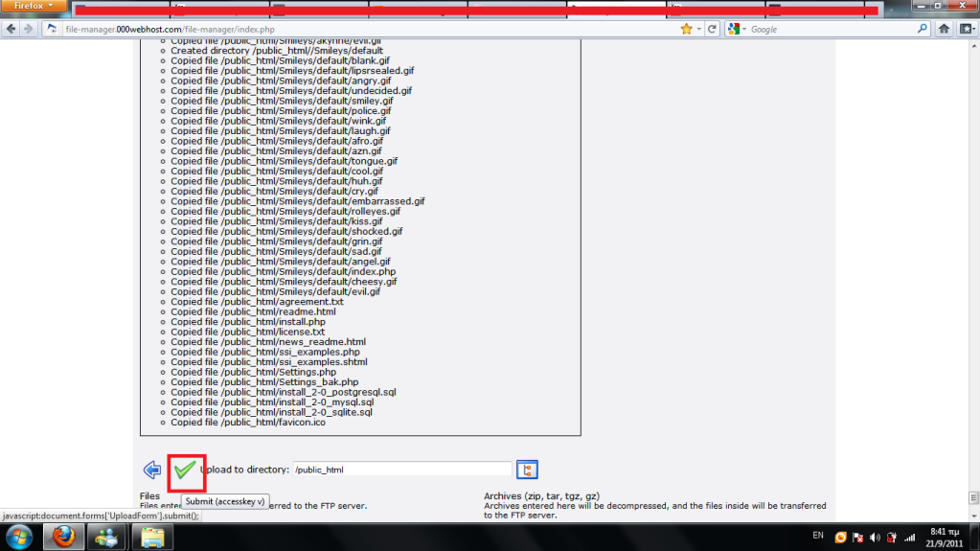Image resolution: width=980 pixels, height=551 pixels.
Task: Expand the search engine selector dropdown
Action: [x=737, y=29]
